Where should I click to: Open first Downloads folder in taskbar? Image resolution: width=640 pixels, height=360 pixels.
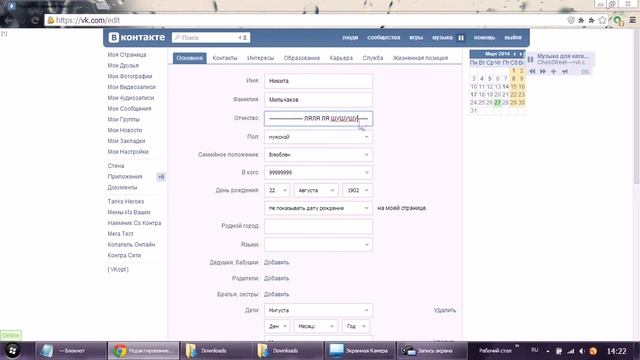pyautogui.click(x=216, y=351)
